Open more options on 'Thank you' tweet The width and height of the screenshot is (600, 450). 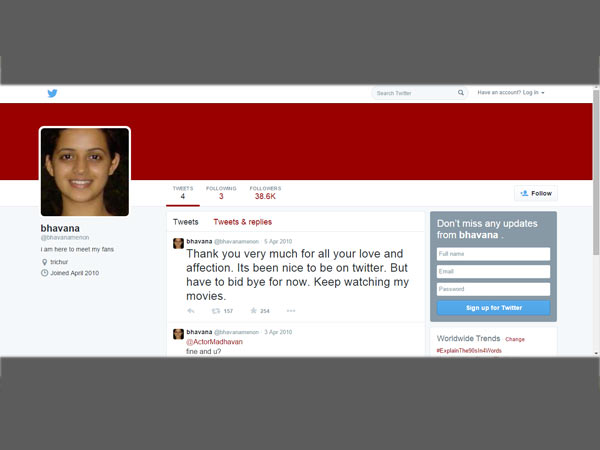291,311
